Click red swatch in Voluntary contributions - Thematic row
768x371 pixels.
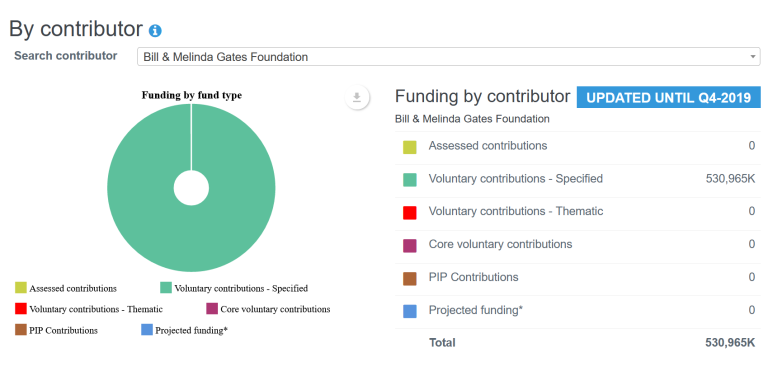point(410,213)
